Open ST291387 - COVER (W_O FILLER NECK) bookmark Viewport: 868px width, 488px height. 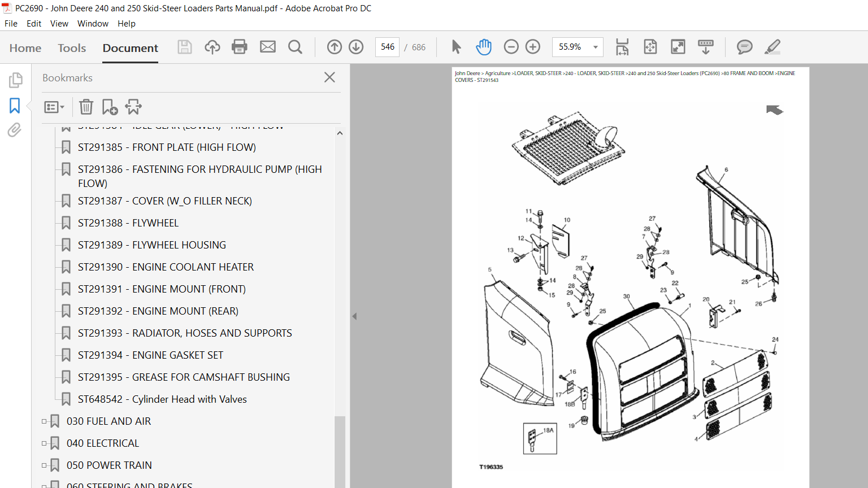pyautogui.click(x=165, y=201)
